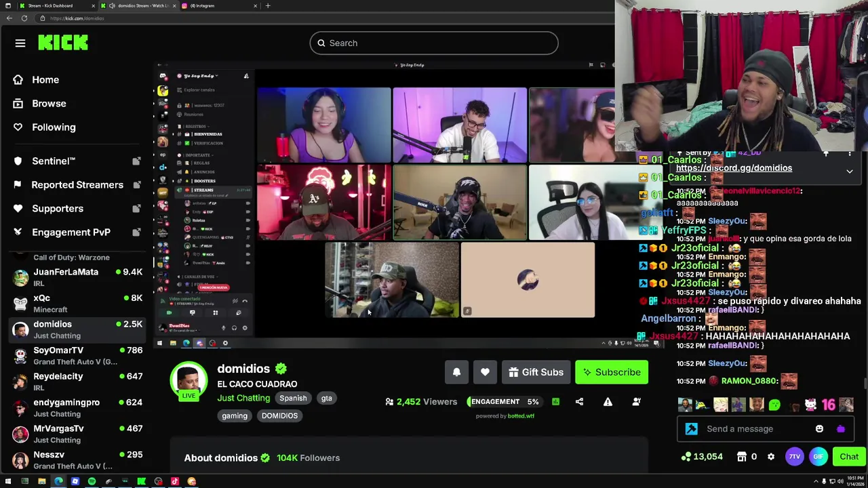Open SoyOmarTV channel in the sidebar
The width and height of the screenshot is (868, 488).
tap(78, 356)
